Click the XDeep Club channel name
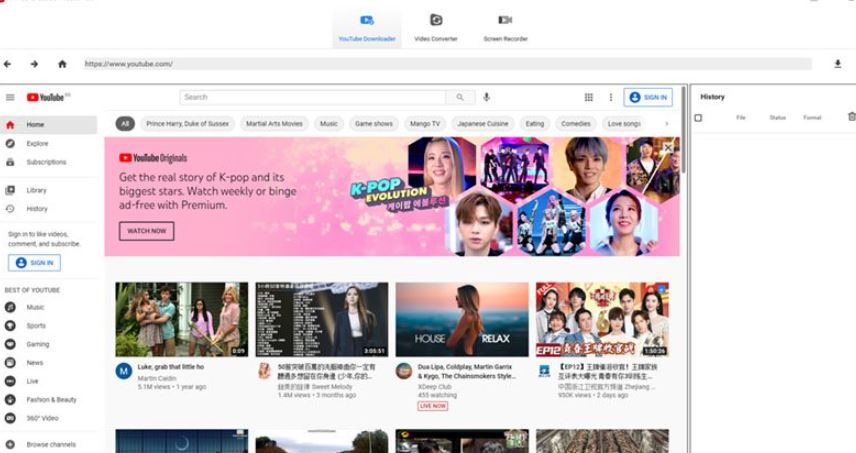The height and width of the screenshot is (453, 856). pyautogui.click(x=435, y=386)
